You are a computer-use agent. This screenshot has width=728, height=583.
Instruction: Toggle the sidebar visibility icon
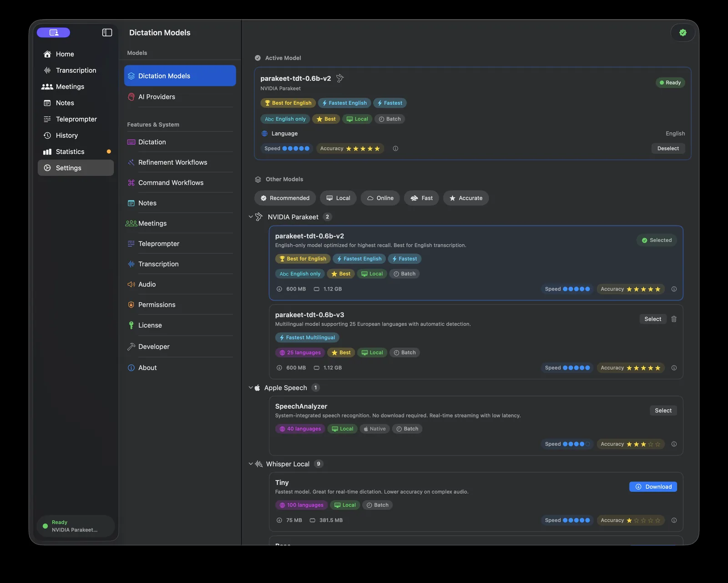coord(107,32)
